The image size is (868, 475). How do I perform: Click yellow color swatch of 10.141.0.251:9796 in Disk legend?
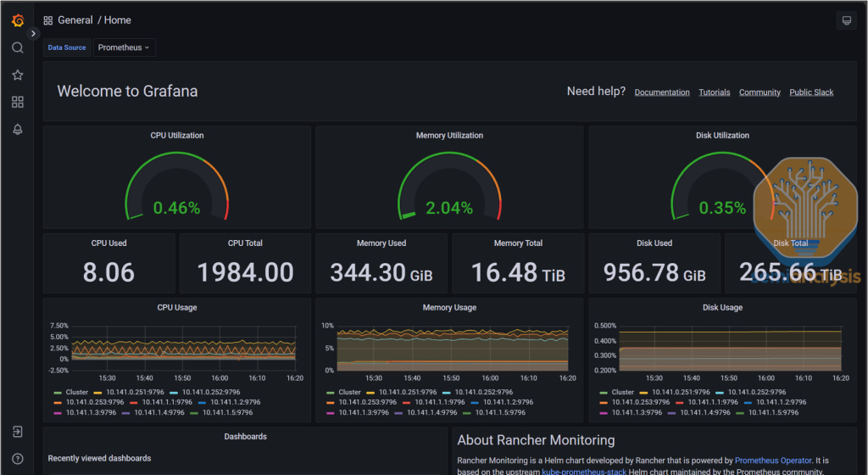tap(643, 393)
